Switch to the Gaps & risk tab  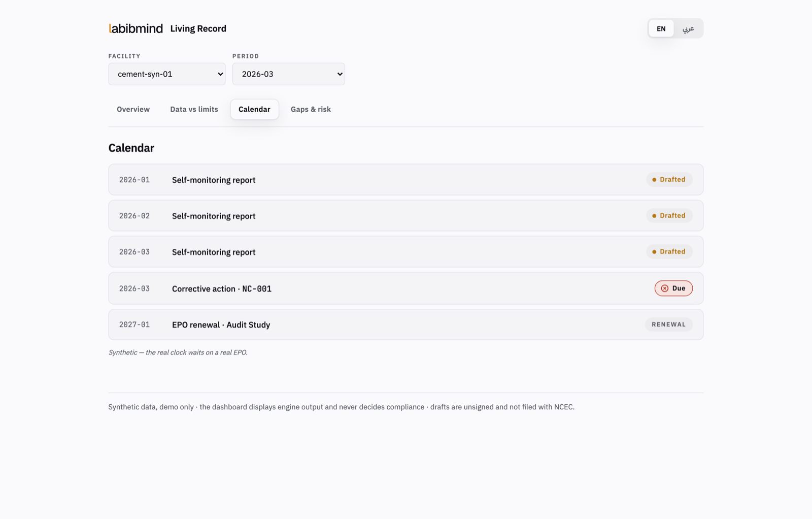click(311, 109)
